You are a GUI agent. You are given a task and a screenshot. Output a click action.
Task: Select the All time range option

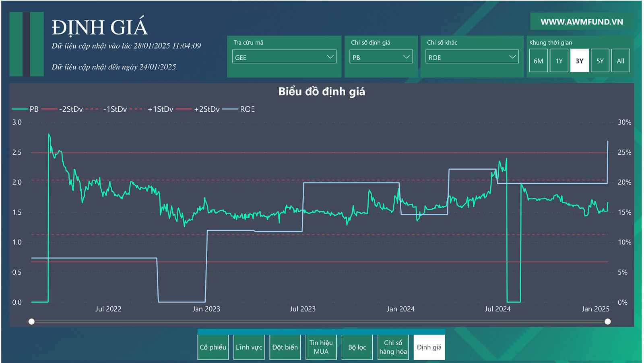(x=620, y=61)
